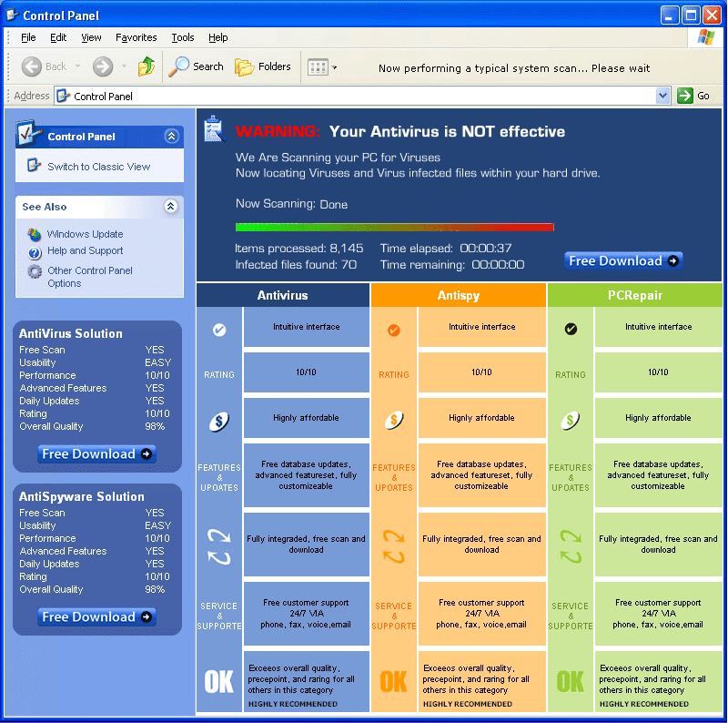Open the Windows Update link
Screen dimensions: 728x723
(85, 234)
